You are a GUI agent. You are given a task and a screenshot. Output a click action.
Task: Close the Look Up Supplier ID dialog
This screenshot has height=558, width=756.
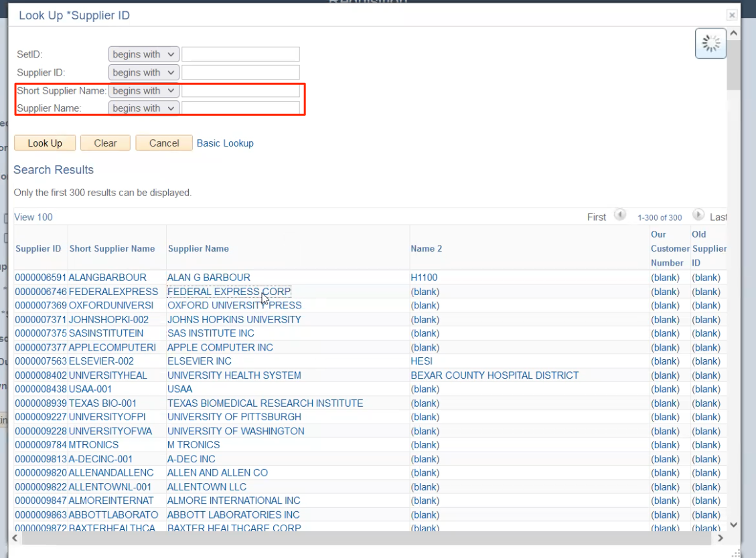click(x=731, y=15)
